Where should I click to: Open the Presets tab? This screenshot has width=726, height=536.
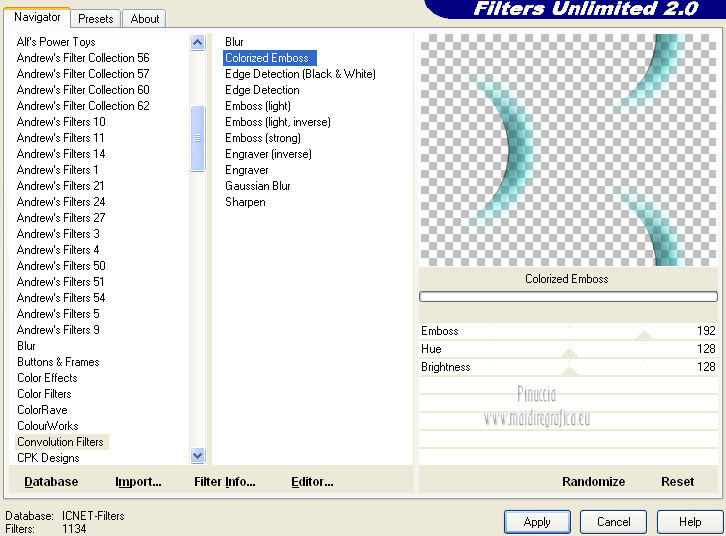[x=96, y=19]
